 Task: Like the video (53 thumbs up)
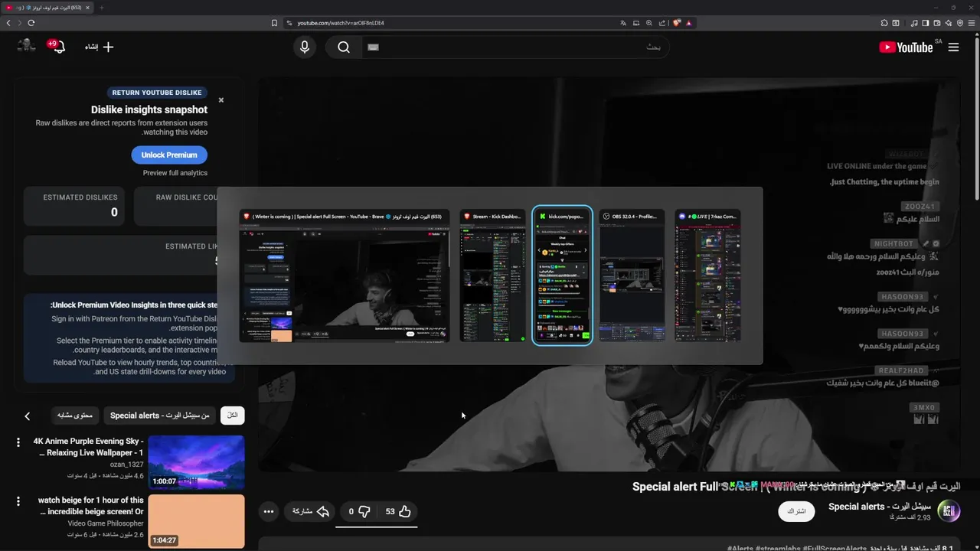[398, 511]
